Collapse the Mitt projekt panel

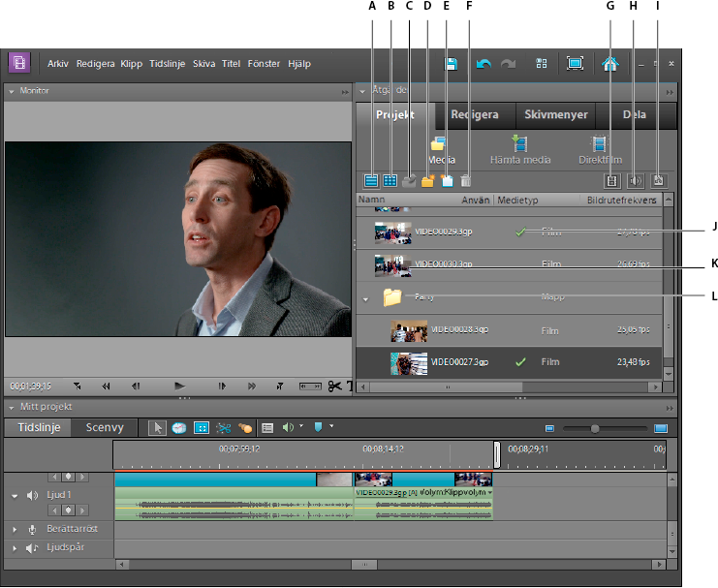[12, 408]
